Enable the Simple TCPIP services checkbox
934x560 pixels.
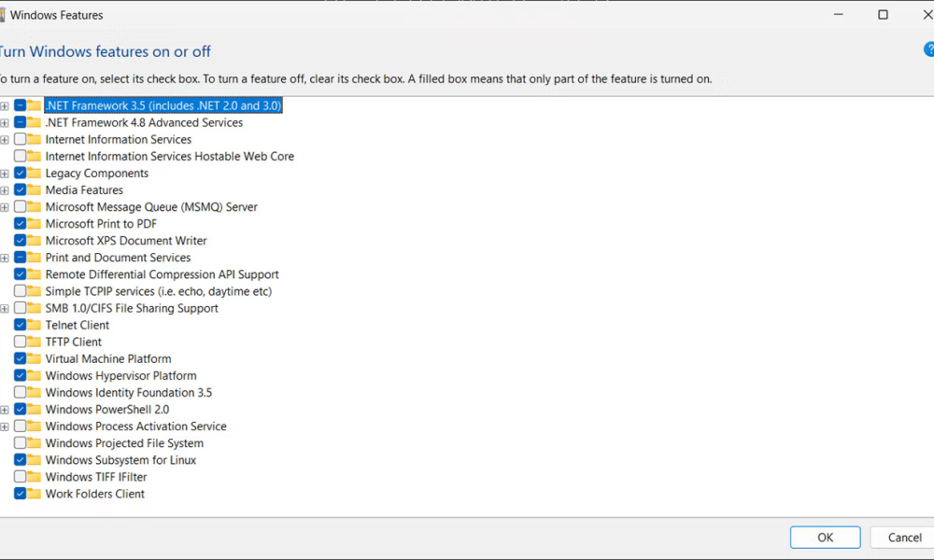[x=20, y=291]
